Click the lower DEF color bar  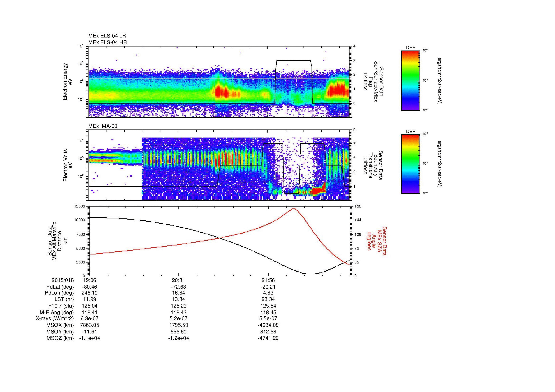point(410,164)
